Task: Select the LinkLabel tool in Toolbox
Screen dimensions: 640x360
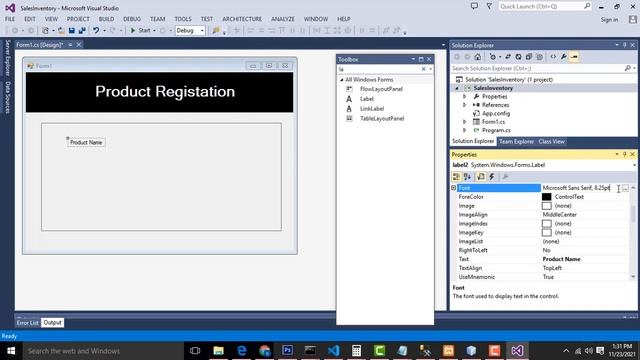Action: click(x=372, y=109)
